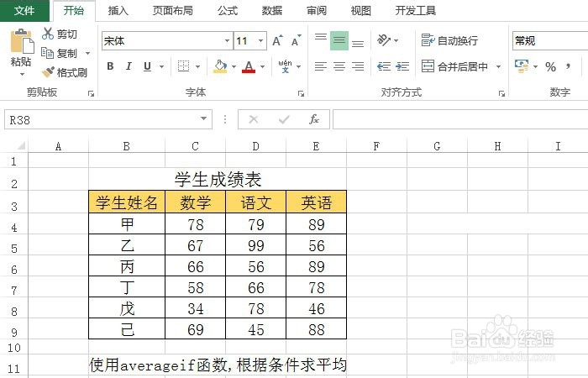
Task: Toggle Bold formatting
Action: [110, 66]
